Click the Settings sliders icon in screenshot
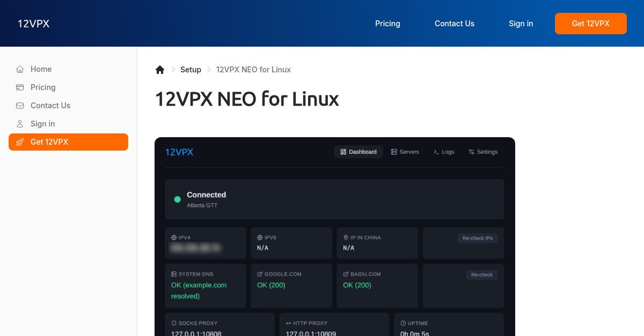This screenshot has width=644, height=336. pyautogui.click(x=472, y=152)
